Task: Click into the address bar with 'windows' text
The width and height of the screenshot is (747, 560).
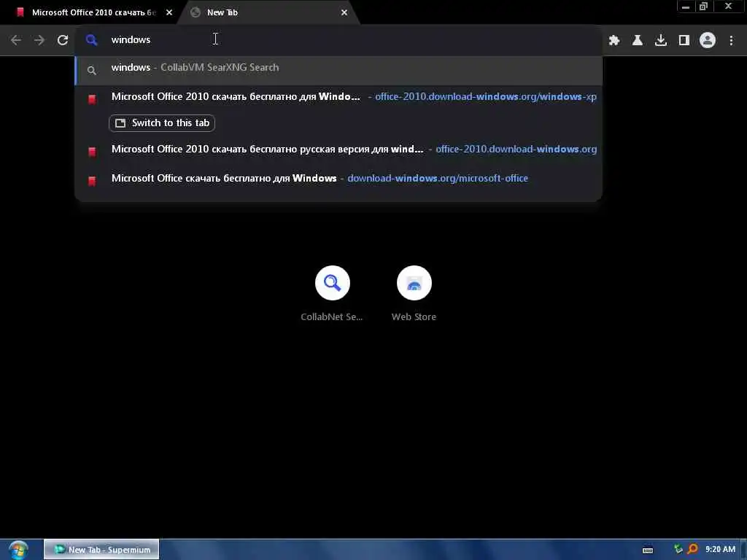Action: tap(338, 40)
